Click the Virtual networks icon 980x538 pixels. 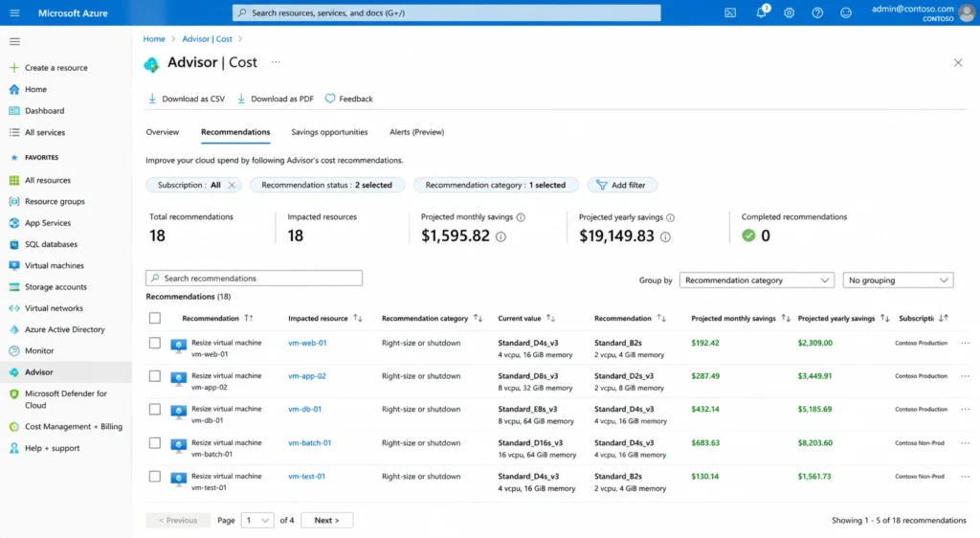coord(14,308)
